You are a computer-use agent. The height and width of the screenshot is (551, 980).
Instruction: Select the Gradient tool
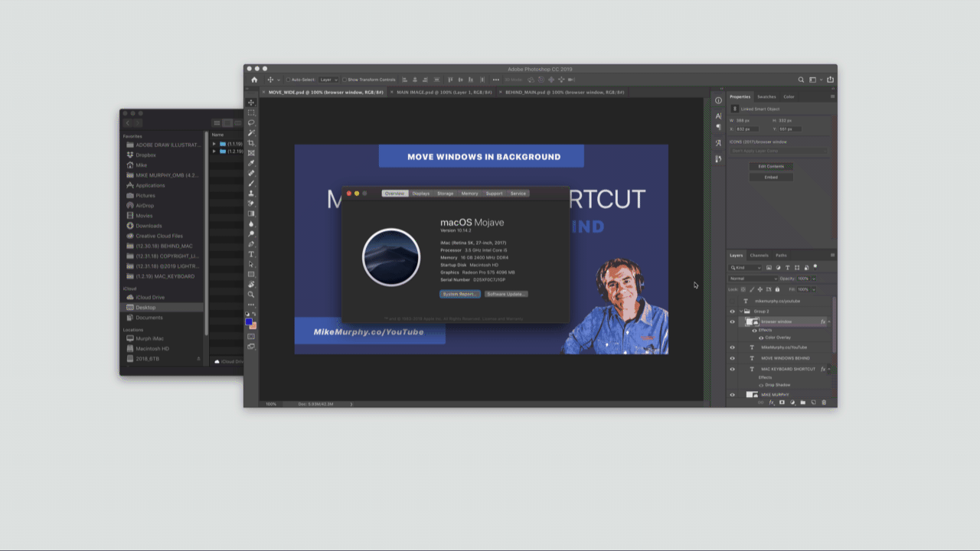click(251, 214)
